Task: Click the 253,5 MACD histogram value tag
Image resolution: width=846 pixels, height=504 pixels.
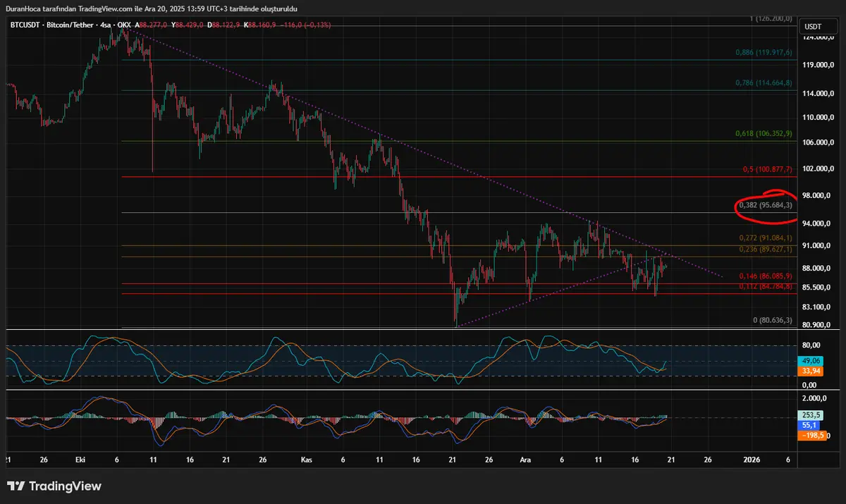Action: pos(807,416)
